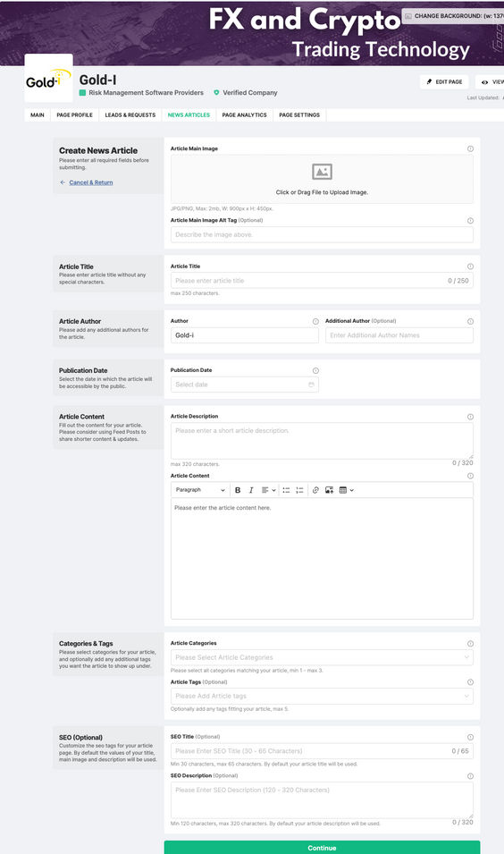Follow the Cancel & Return link
Screen dimensions: 504x854
click(x=91, y=182)
